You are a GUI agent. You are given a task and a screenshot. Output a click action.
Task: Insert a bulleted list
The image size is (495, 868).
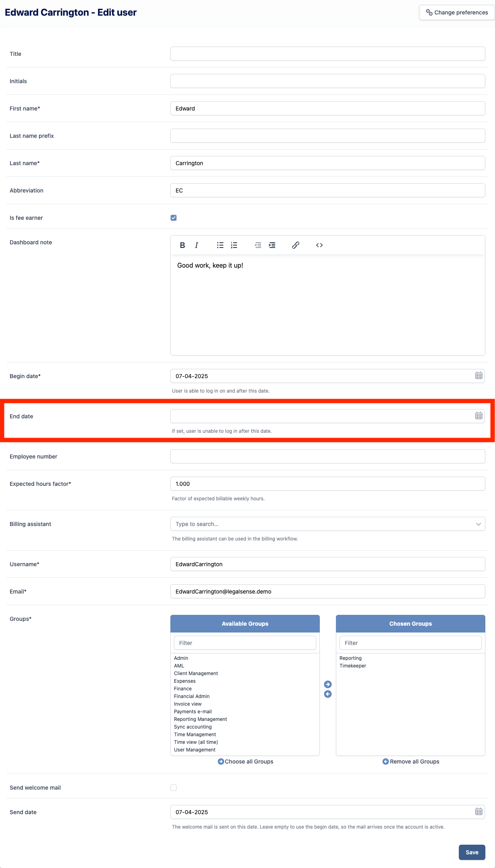[x=220, y=245]
